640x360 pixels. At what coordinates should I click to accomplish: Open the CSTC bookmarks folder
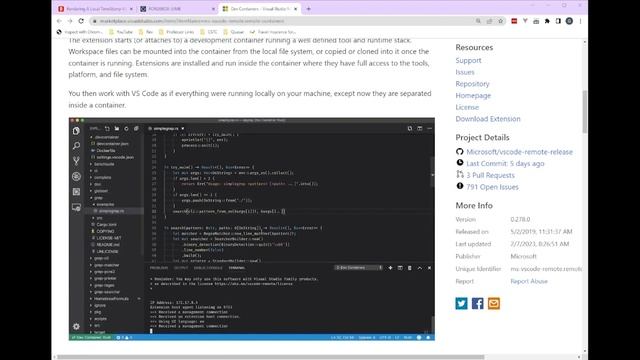(209, 32)
